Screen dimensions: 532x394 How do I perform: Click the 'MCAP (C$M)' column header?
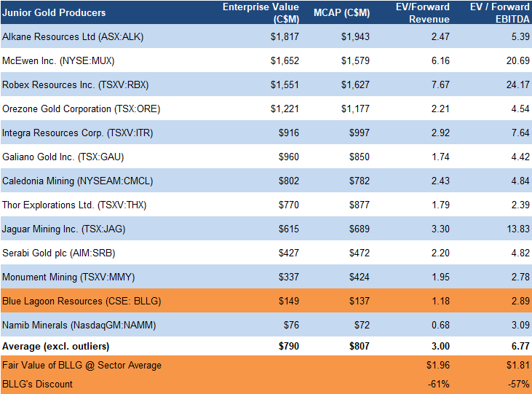point(341,12)
